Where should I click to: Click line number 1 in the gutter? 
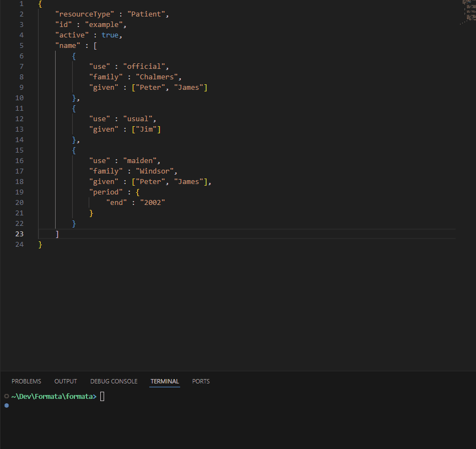tap(21, 4)
